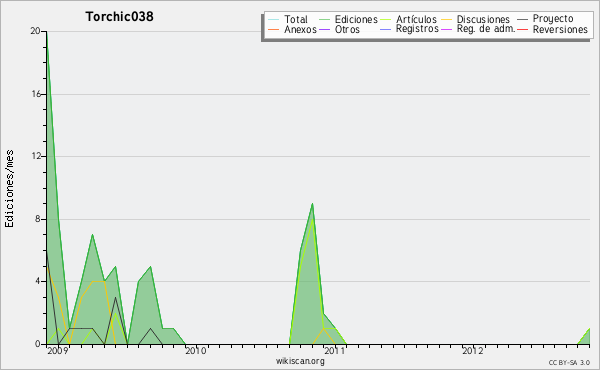600x370 pixels.
Task: Select the Proyecto legend entry
Action: click(x=553, y=19)
